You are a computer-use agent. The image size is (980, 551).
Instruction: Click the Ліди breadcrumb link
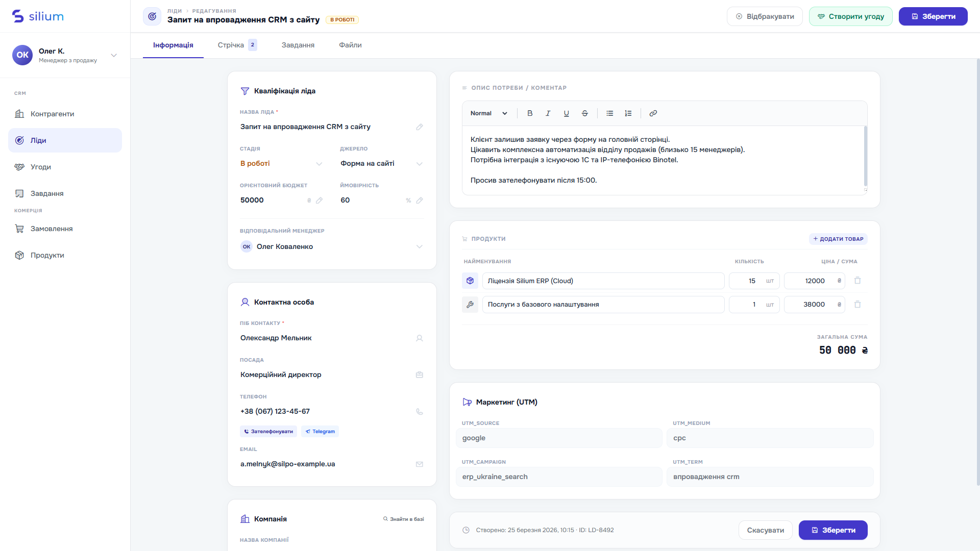(x=175, y=11)
